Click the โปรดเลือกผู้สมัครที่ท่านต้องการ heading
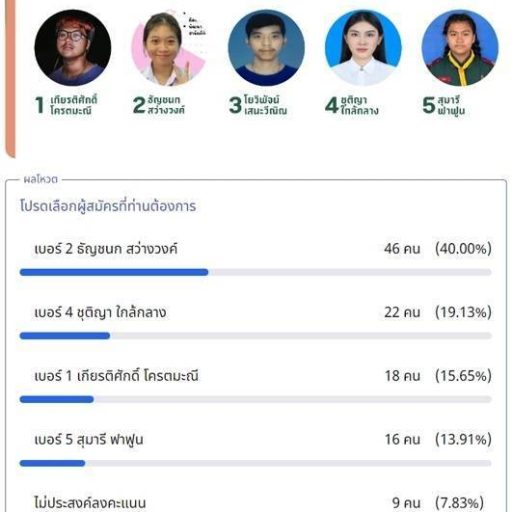 click(108, 206)
